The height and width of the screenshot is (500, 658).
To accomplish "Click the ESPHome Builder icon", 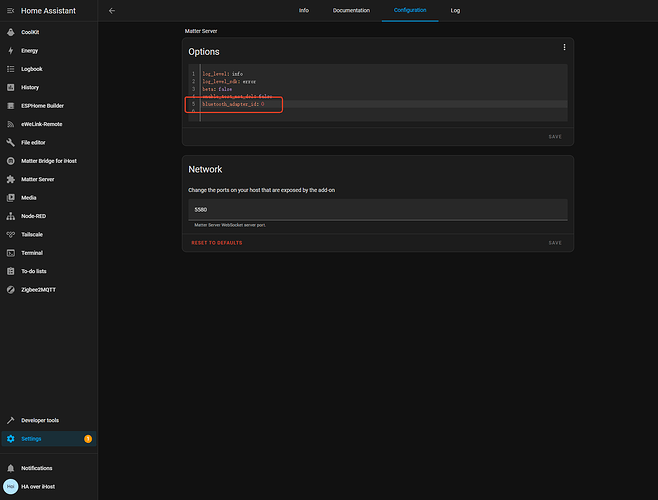I will pyautogui.click(x=10, y=106).
